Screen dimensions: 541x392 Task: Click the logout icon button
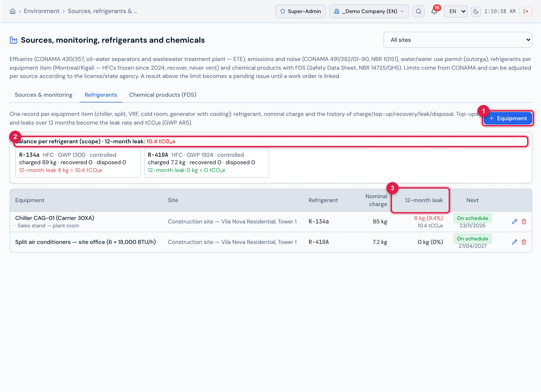tap(526, 11)
